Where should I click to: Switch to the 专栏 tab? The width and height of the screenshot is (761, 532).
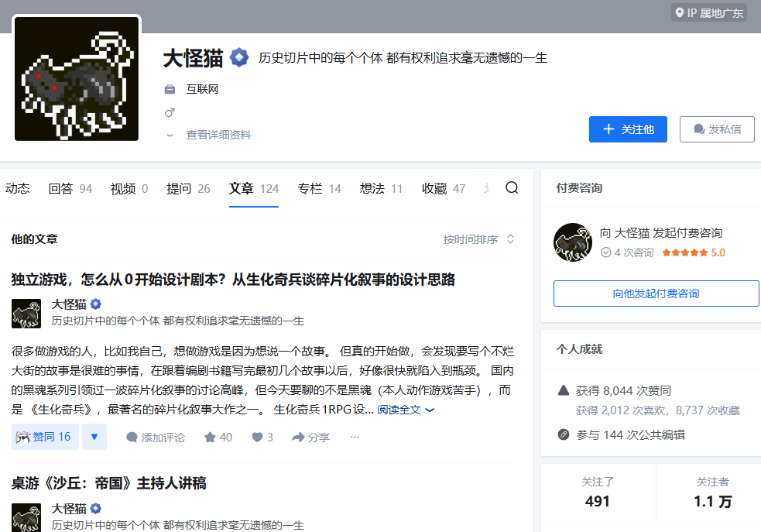click(x=319, y=188)
